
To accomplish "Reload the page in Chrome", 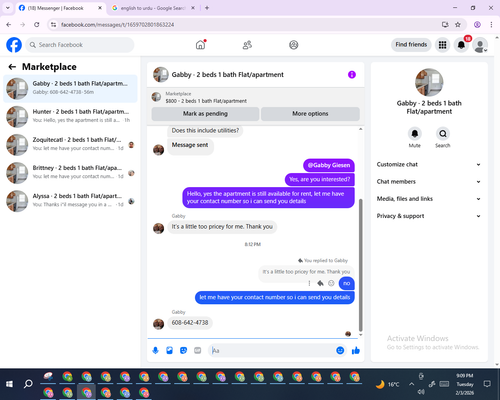I will coord(37,25).
